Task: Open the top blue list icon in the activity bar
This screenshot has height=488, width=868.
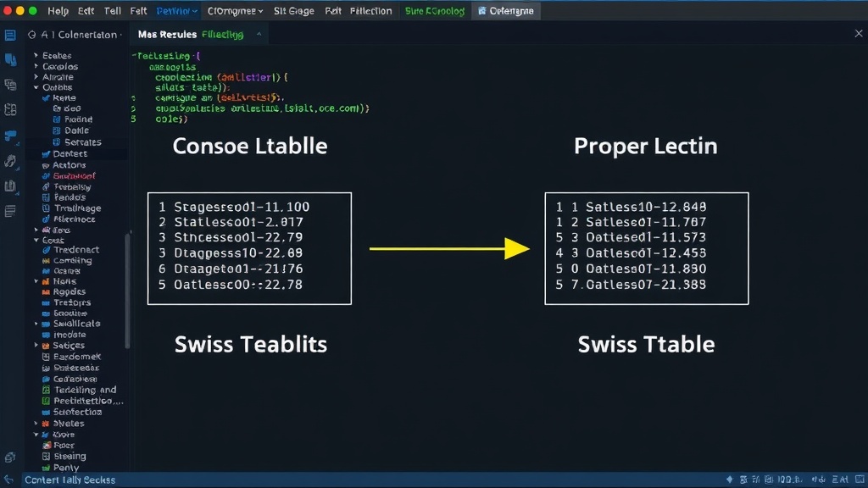Action: coord(10,36)
